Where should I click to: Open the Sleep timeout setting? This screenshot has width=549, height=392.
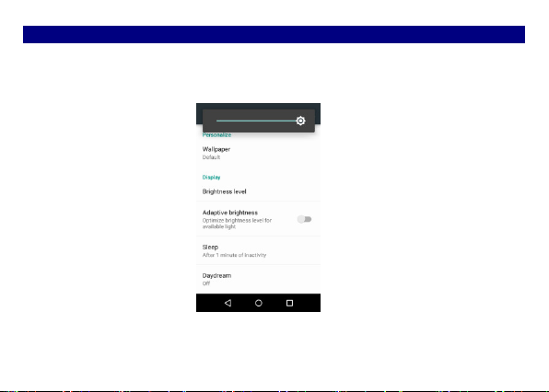(x=258, y=250)
